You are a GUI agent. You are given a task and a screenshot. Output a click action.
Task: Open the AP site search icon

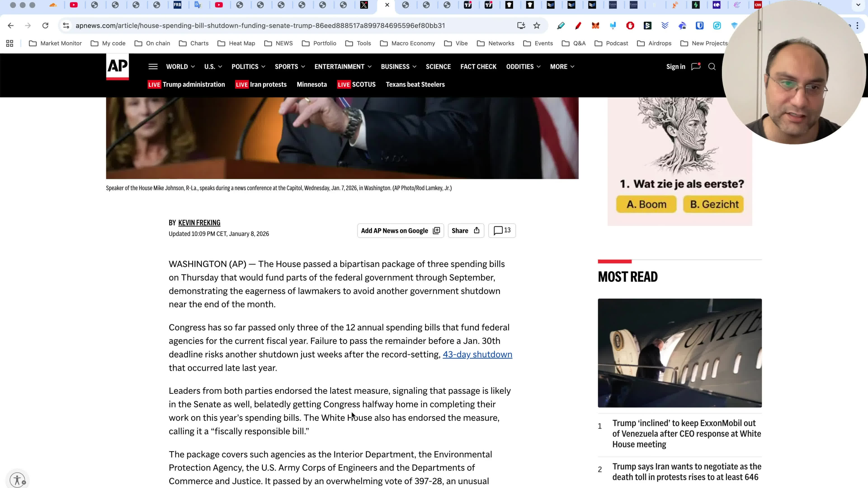point(712,67)
